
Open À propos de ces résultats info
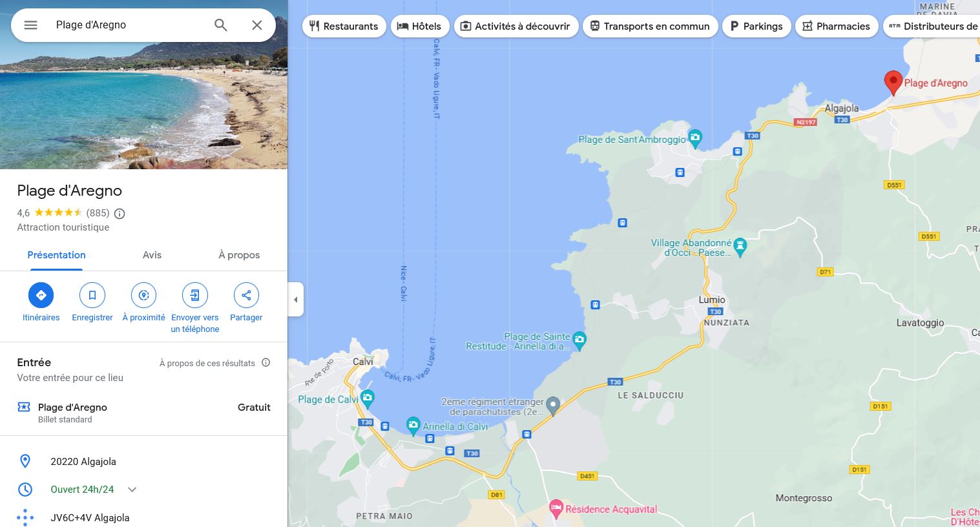pyautogui.click(x=266, y=363)
